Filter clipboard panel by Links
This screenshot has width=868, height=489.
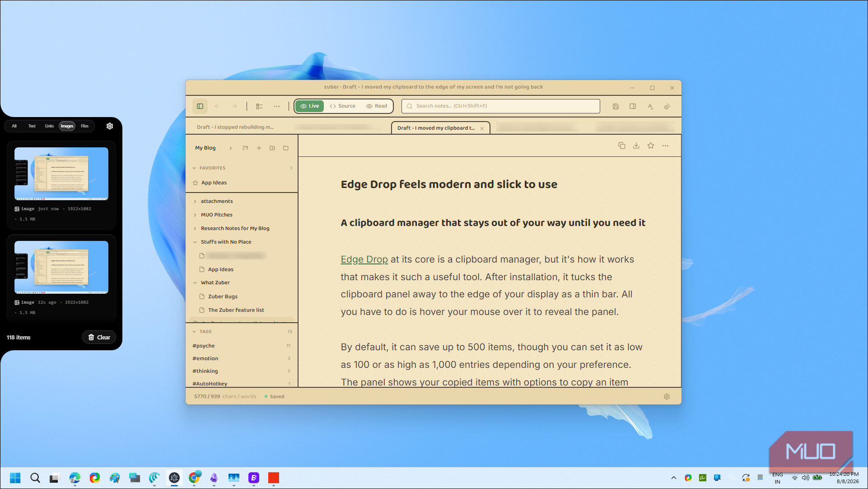coord(49,126)
